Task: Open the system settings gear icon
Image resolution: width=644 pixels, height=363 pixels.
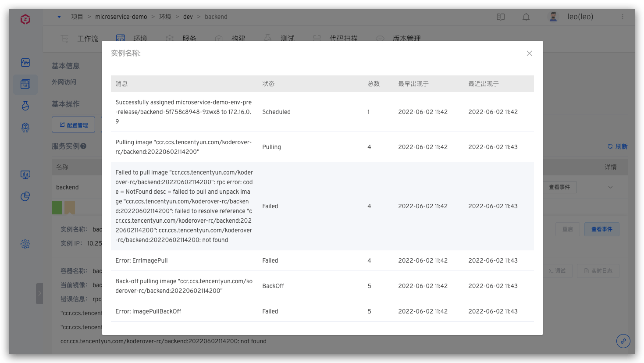Action: click(25, 244)
